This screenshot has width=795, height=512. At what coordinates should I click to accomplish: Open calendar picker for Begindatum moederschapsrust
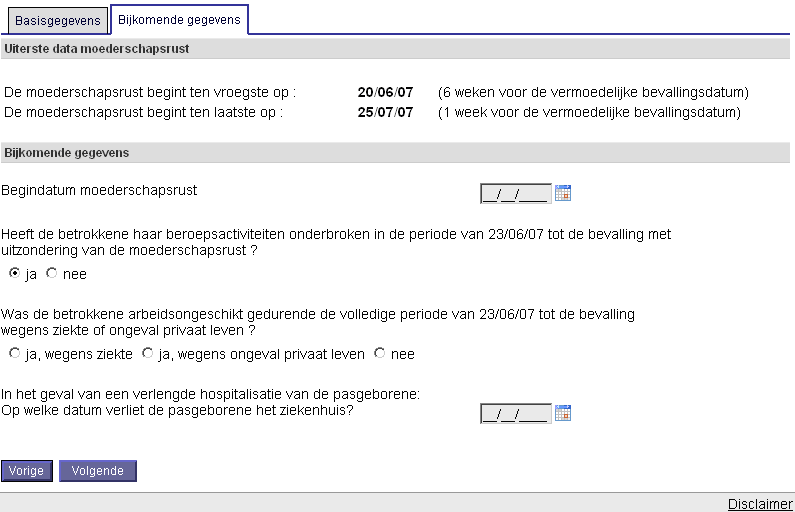(x=563, y=193)
